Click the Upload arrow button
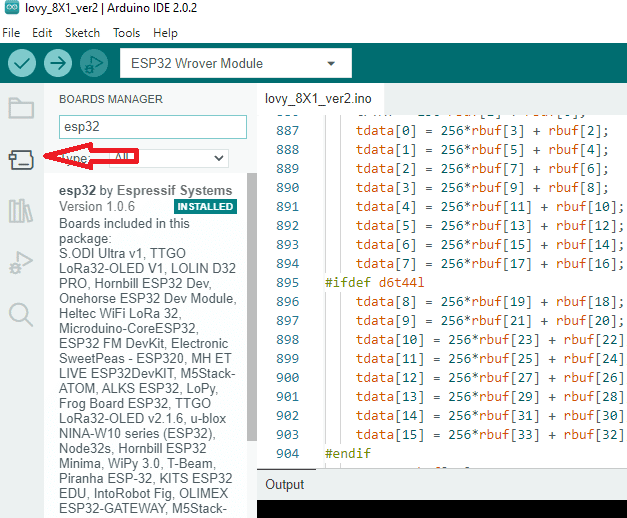The width and height of the screenshot is (627, 518). (58, 63)
